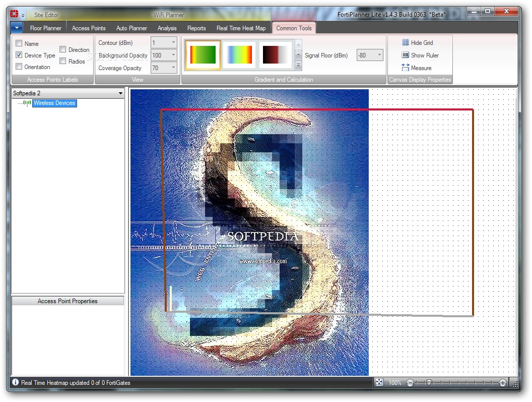The height and width of the screenshot is (402, 532).
Task: Click the Hide Grid icon
Action: (x=406, y=42)
